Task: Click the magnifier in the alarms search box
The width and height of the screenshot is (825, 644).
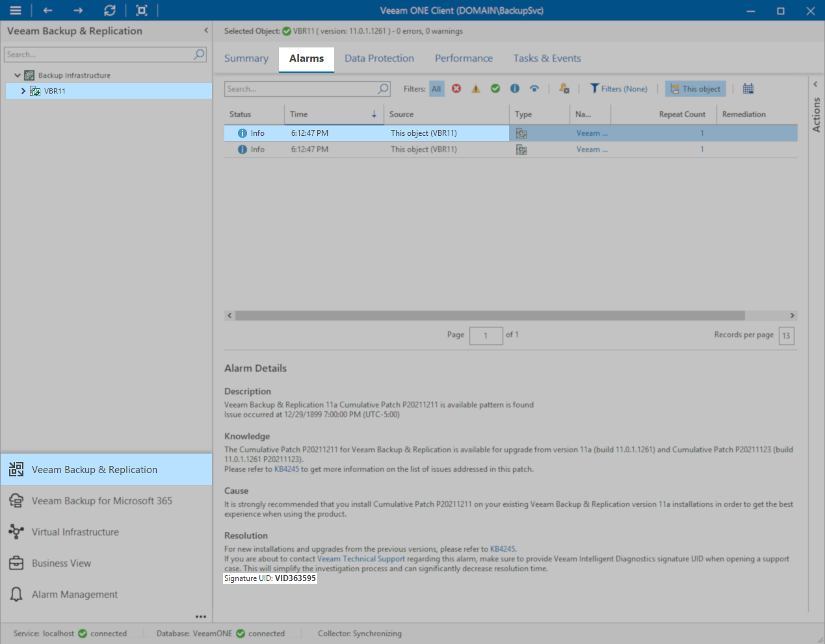Action: [x=383, y=88]
